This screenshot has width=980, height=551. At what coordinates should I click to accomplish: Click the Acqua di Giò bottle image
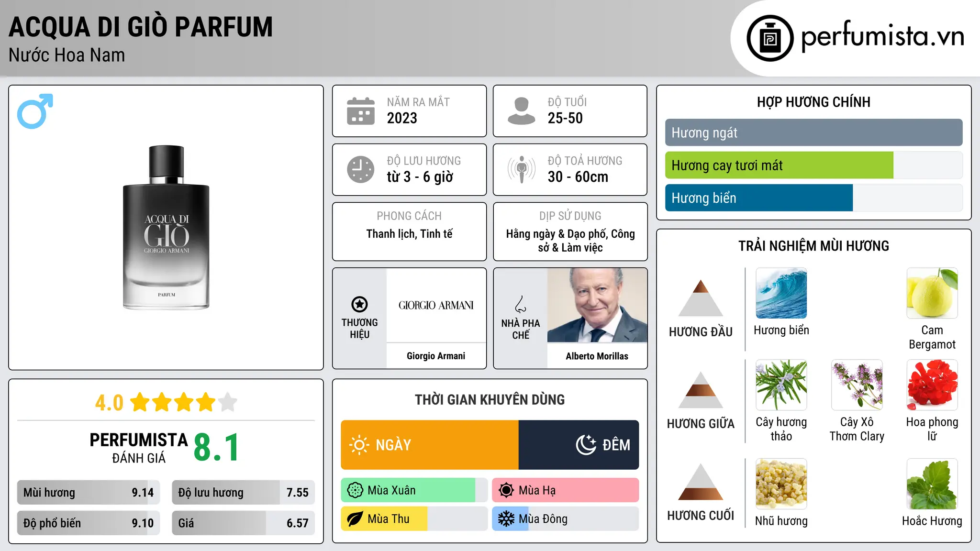pos(166,227)
